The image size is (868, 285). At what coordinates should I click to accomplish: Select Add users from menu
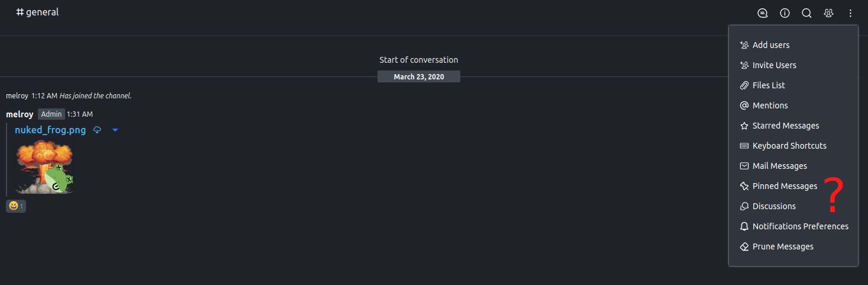tap(793, 45)
